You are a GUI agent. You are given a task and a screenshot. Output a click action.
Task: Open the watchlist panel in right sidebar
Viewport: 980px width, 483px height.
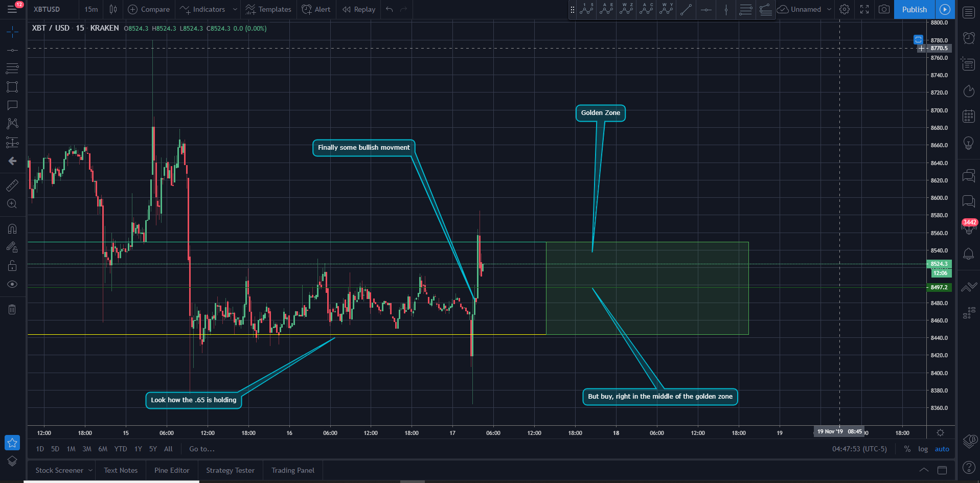coord(969,13)
